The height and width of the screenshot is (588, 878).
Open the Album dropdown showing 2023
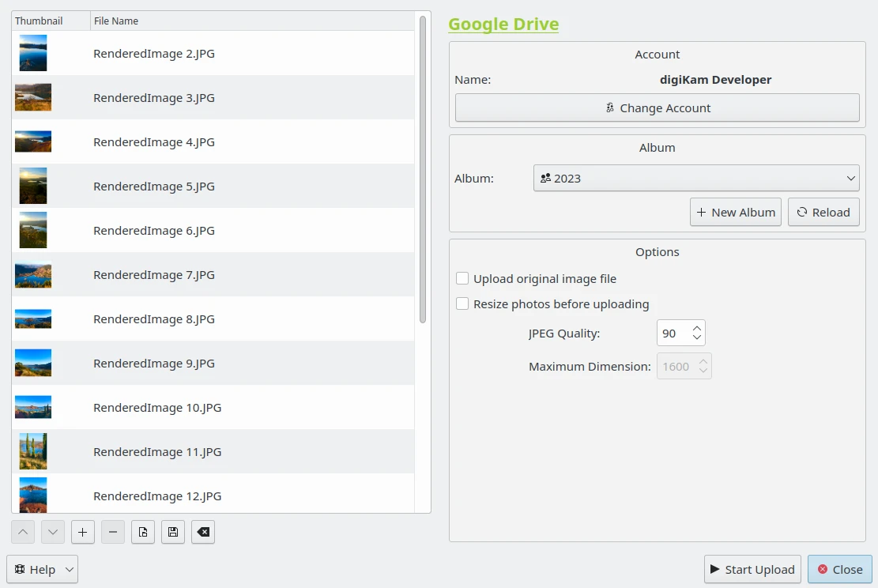(x=695, y=179)
